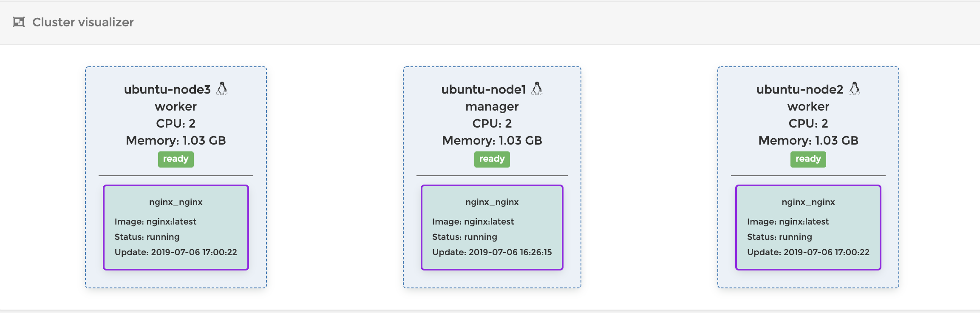Click the ready badge on ubuntu-node1
This screenshot has width=980, height=313.
(492, 159)
